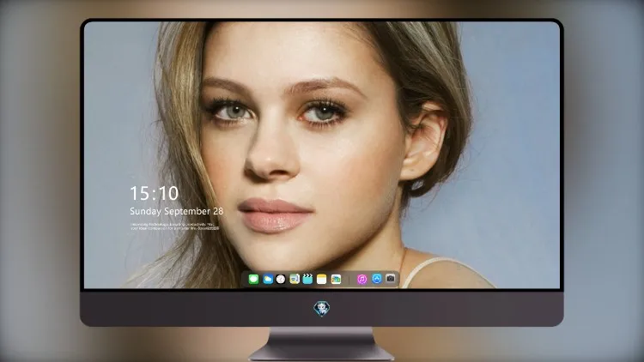Open the Wallet app icon
Screen dimensions: 644x362
pos(336,279)
